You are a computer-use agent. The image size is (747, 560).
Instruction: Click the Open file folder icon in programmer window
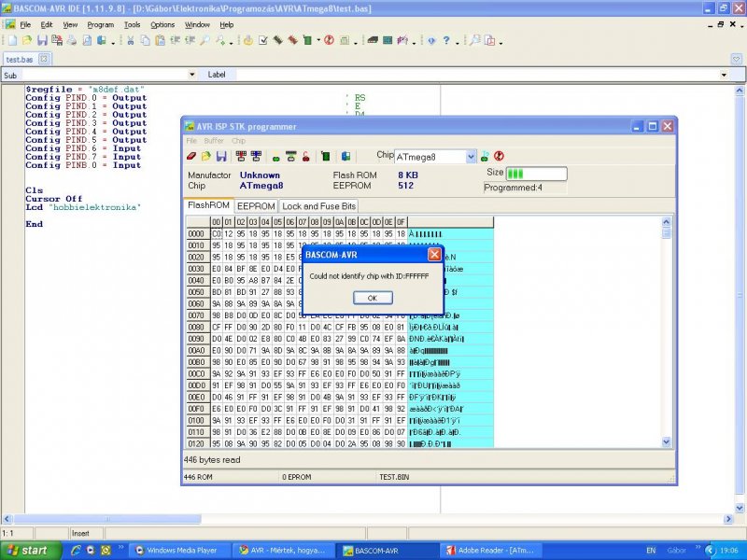(x=205, y=156)
